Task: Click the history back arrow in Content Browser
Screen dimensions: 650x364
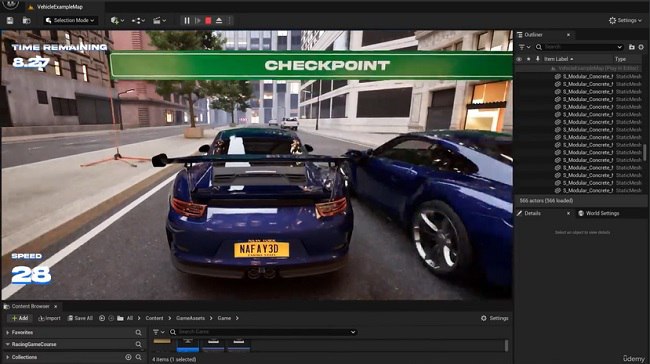Action: coord(102,318)
